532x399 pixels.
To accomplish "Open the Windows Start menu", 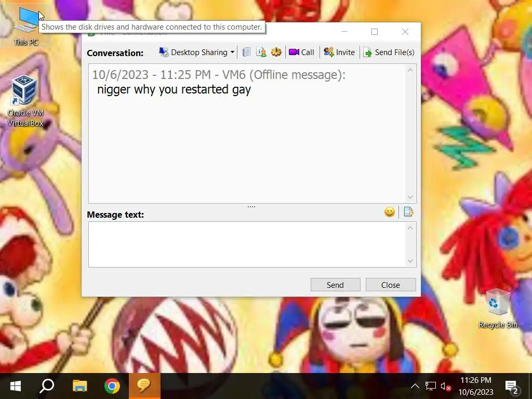I will tap(15, 386).
